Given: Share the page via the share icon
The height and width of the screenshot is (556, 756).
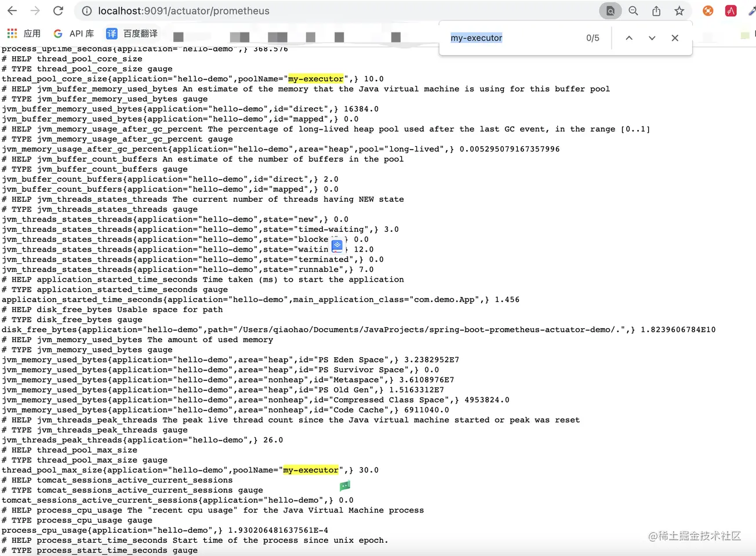Looking at the screenshot, I should tap(656, 10).
